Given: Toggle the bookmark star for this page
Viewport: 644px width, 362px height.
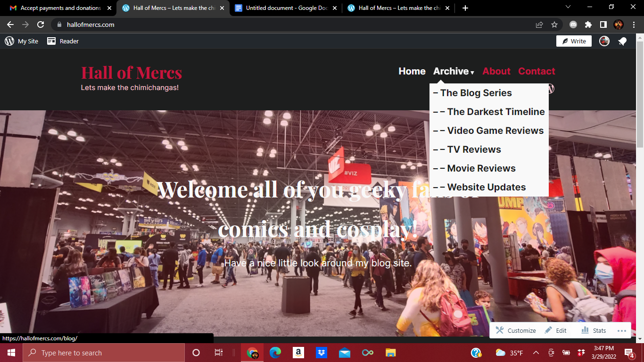Looking at the screenshot, I should [x=554, y=24].
